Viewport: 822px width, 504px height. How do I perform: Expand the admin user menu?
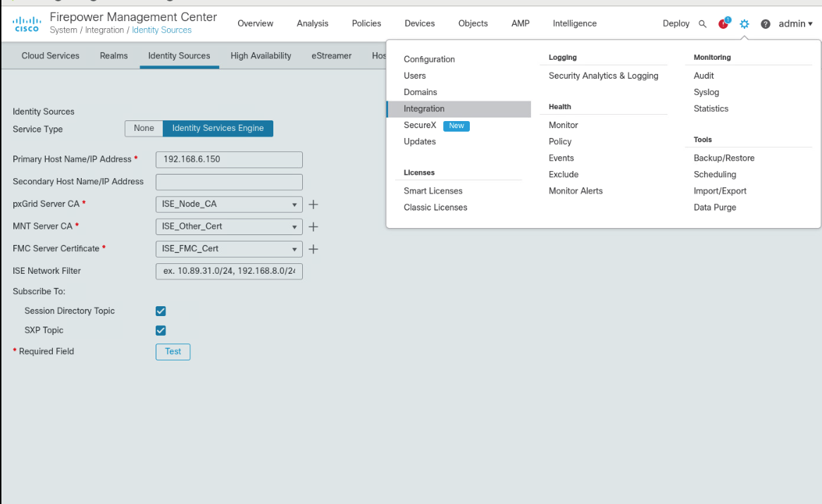click(x=795, y=23)
